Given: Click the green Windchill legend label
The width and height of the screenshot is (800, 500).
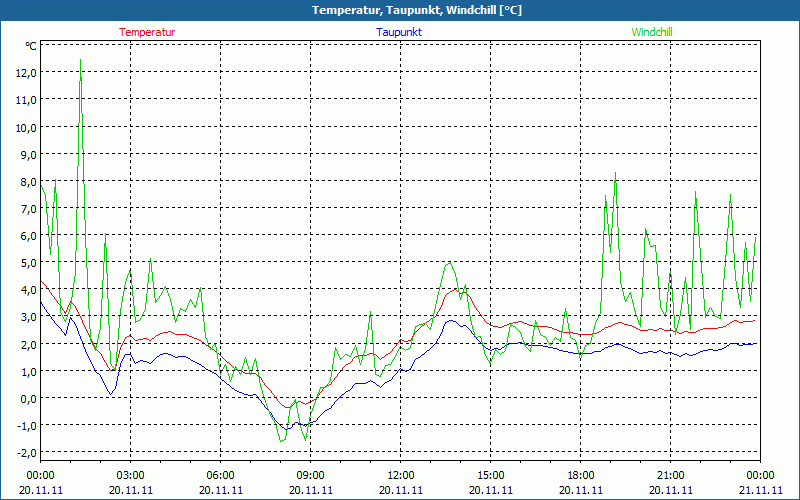Looking at the screenshot, I should (x=652, y=32).
